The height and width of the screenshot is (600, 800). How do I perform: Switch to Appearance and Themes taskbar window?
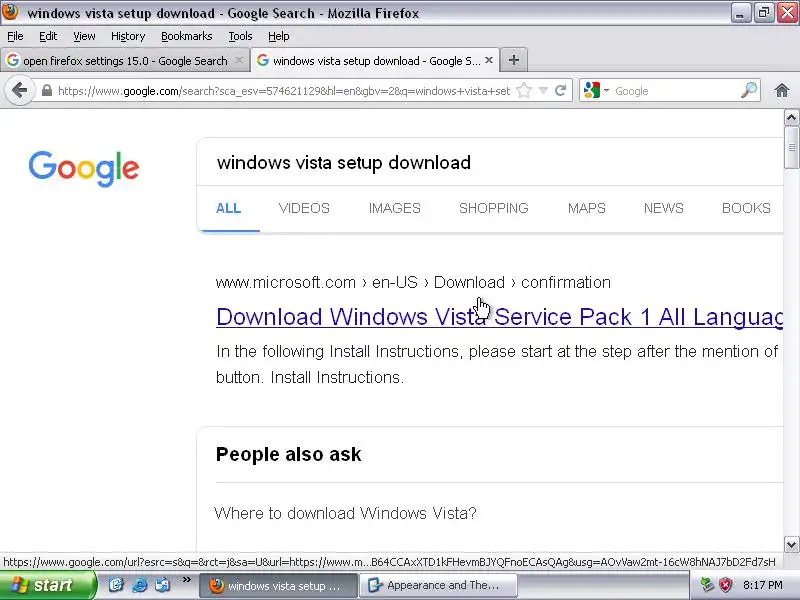pos(439,586)
